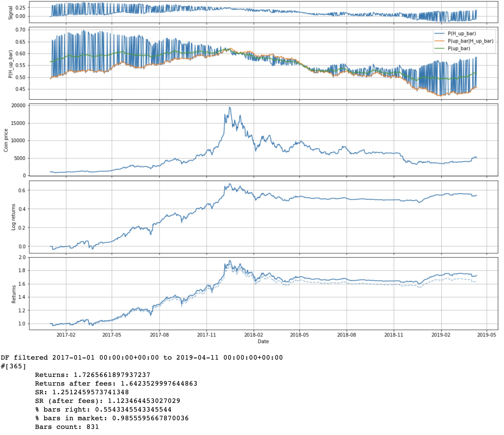504x435 pixels.
Task: Click the 'DF filtered' output text line
Action: click(x=142, y=358)
